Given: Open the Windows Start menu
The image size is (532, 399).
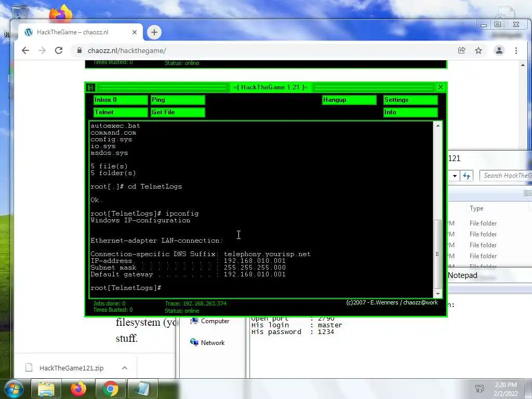Looking at the screenshot, I should tap(14, 389).
